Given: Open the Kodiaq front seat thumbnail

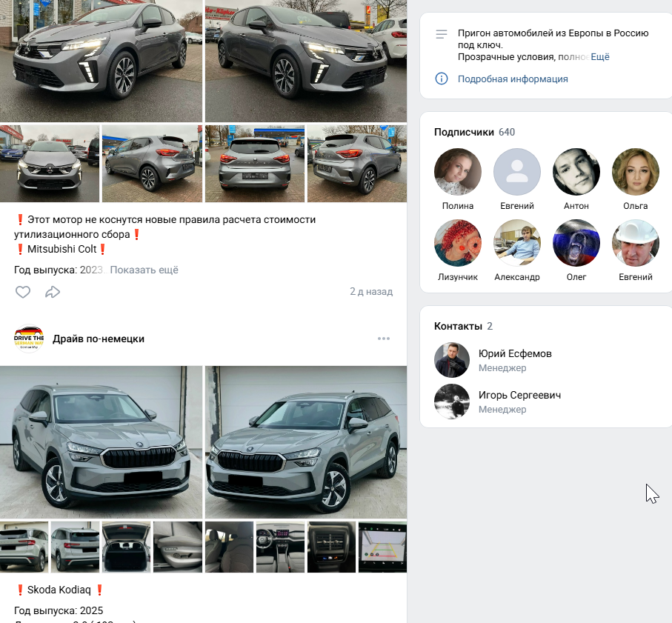Looking at the screenshot, I should (x=178, y=547).
